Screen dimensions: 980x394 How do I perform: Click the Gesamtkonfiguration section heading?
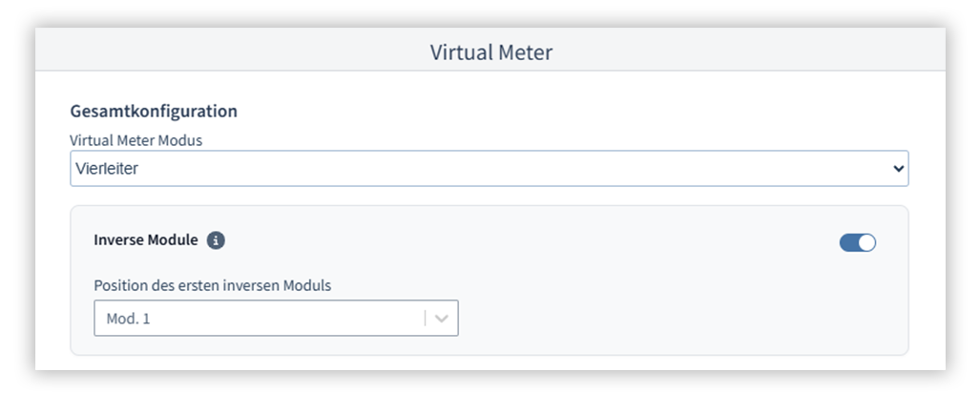click(154, 112)
